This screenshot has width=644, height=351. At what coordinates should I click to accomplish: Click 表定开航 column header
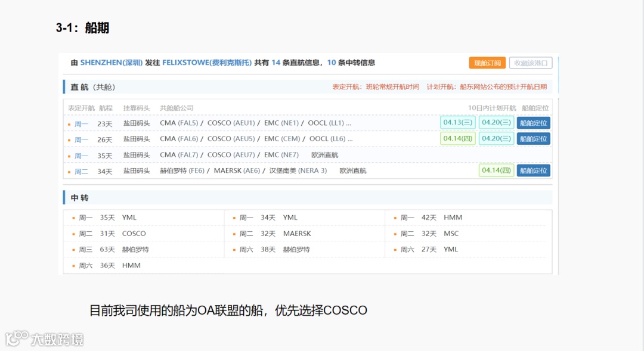81,108
